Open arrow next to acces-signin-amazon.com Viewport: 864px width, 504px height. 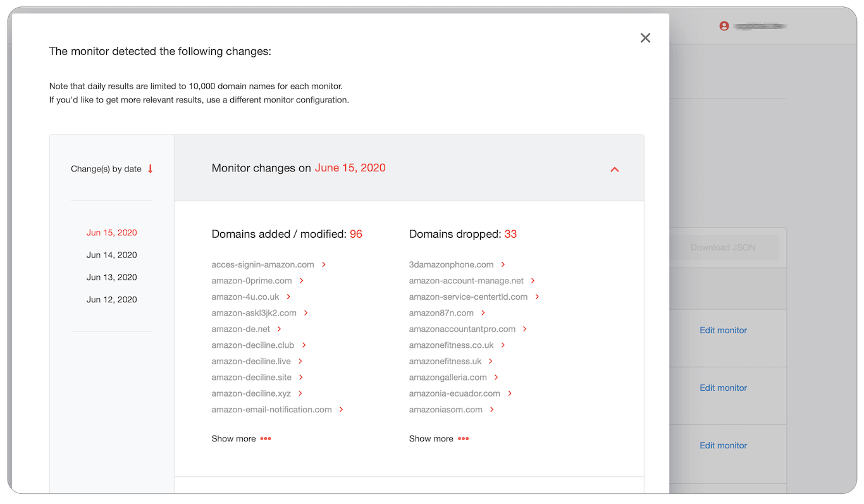click(x=324, y=265)
